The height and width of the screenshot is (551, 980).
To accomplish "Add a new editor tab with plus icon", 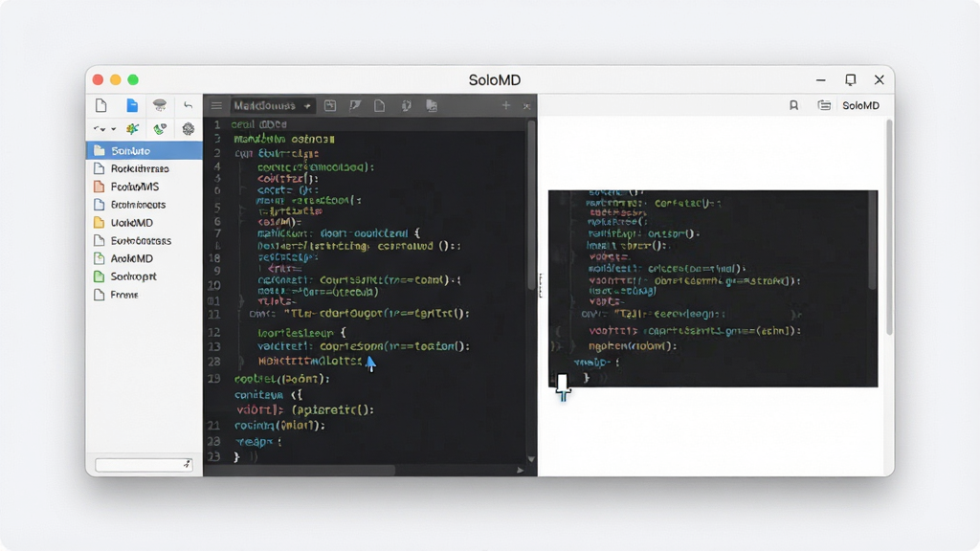I will 505,105.
